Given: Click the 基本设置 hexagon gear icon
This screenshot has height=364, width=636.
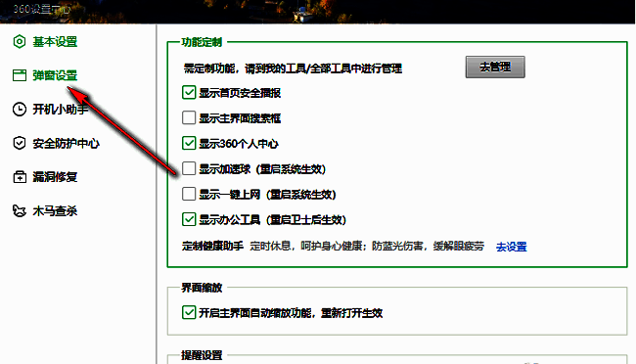Looking at the screenshot, I should 19,42.
